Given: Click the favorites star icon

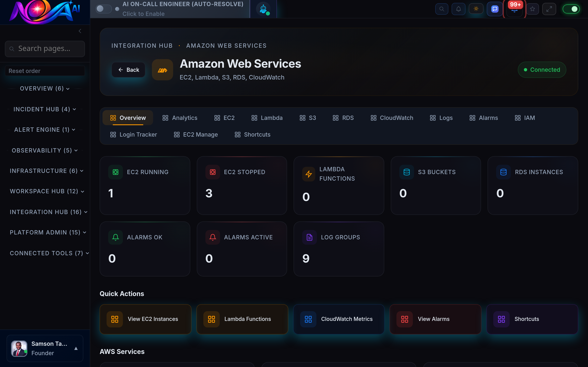Looking at the screenshot, I should (533, 9).
